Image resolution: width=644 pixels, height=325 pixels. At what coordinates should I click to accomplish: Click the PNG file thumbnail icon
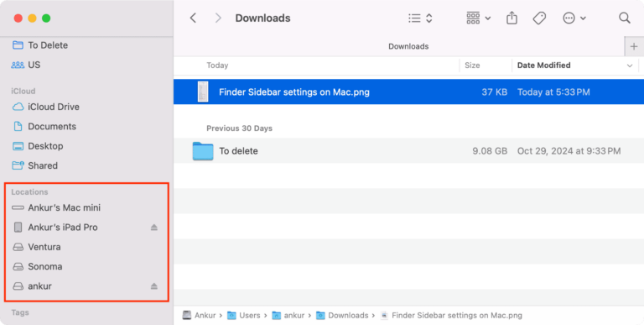tap(203, 92)
